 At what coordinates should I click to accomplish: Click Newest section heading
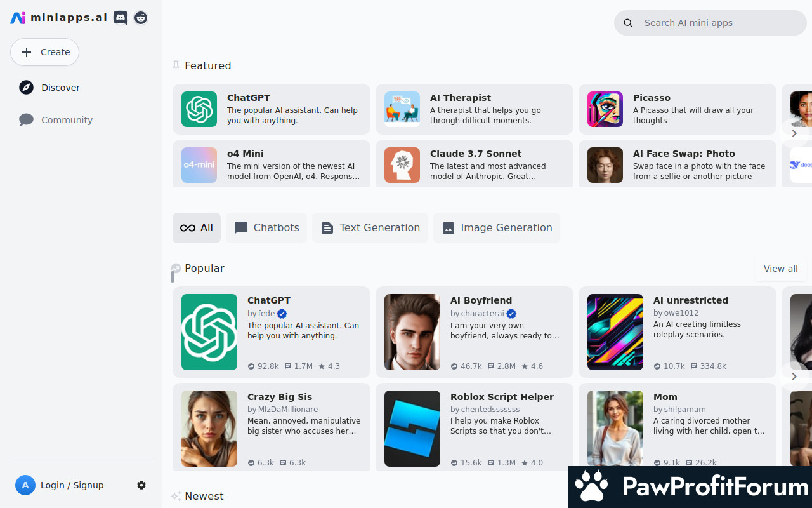(x=204, y=496)
